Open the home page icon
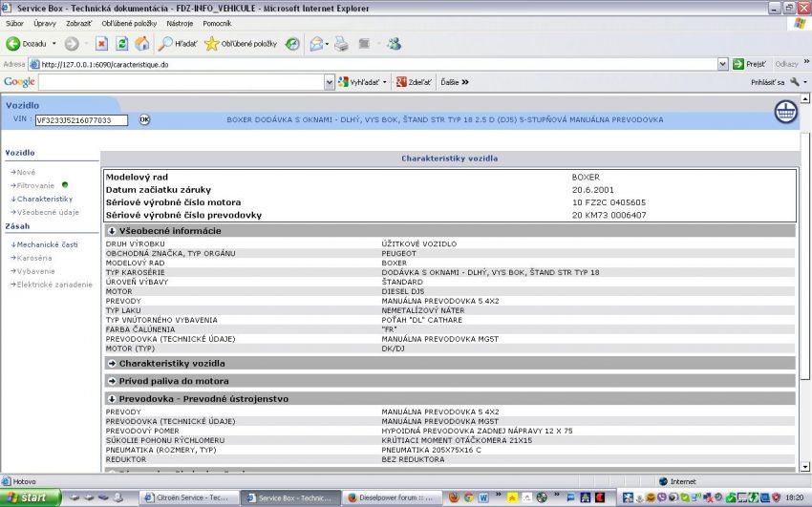Screen dimensions: 812x507 [142, 44]
